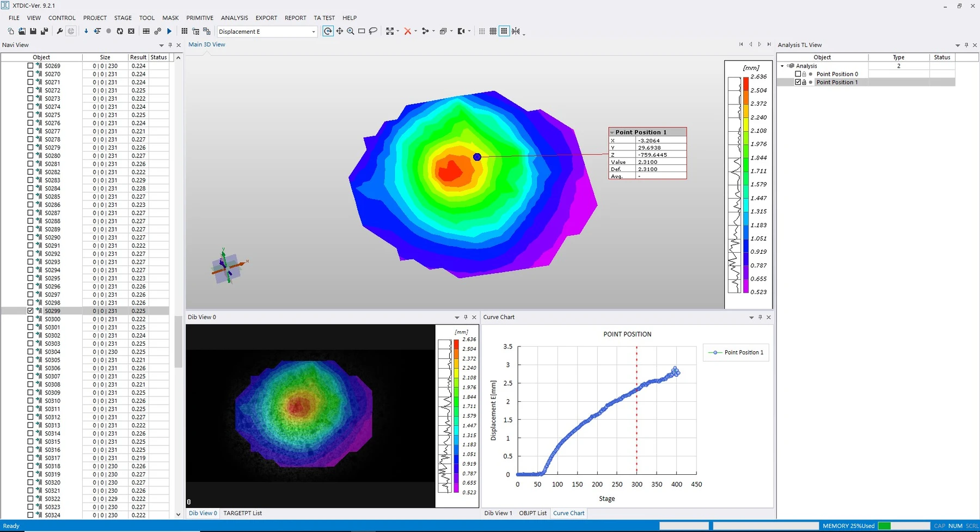Click the New project icon in toolbar
The height and width of the screenshot is (532, 980).
[11, 32]
